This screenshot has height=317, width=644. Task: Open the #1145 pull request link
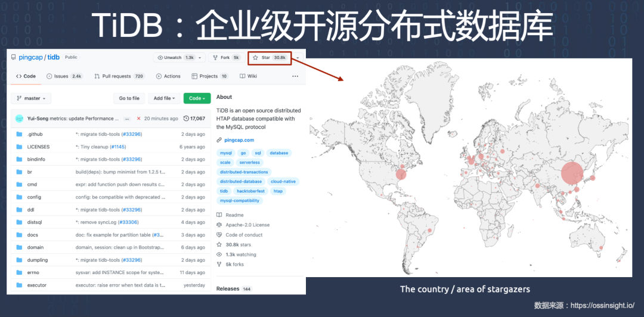click(117, 147)
